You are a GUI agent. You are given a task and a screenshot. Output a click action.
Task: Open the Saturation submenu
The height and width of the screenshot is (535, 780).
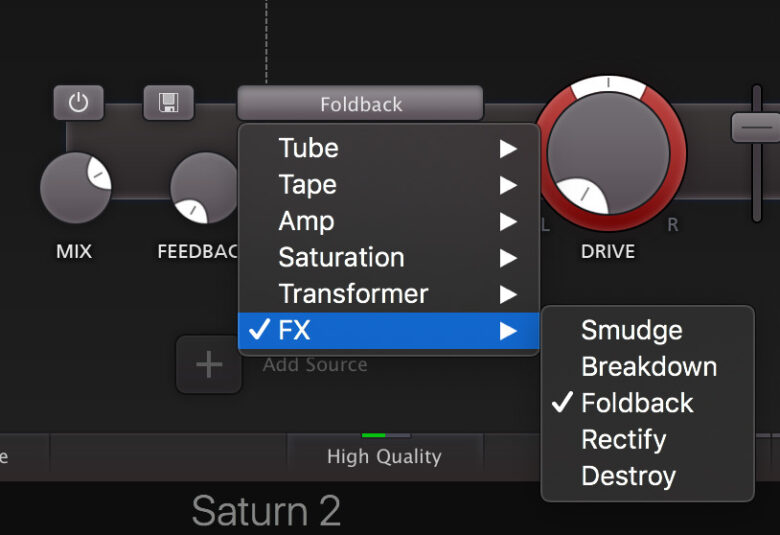[x=389, y=257]
